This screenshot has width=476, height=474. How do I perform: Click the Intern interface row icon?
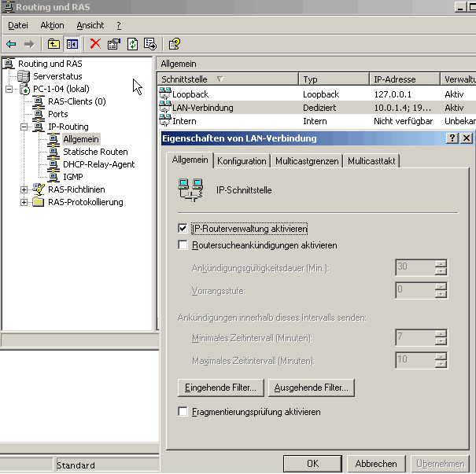coord(165,120)
